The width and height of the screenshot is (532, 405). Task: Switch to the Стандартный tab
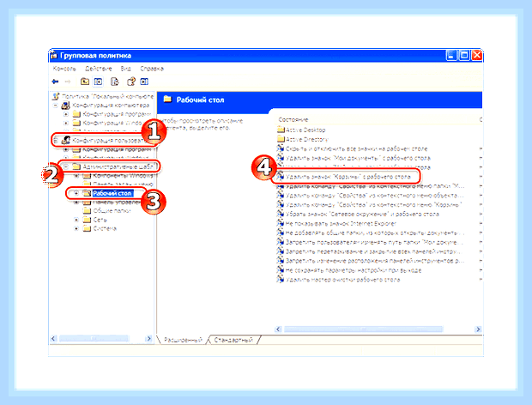[x=233, y=340]
